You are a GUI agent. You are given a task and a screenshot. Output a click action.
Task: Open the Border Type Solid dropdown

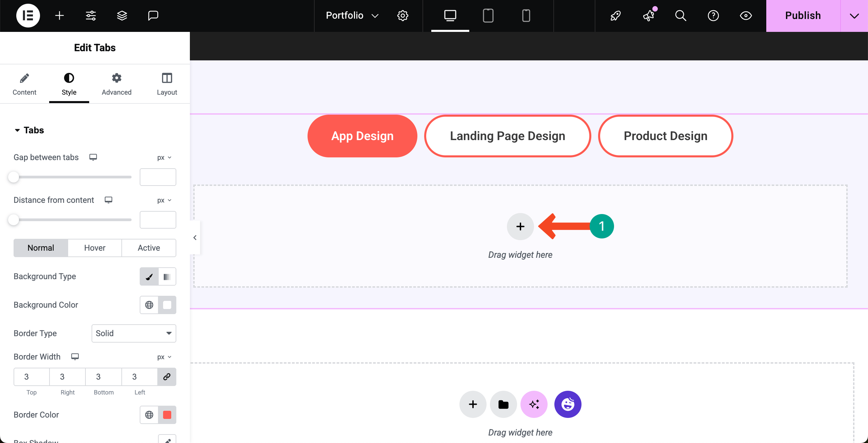134,333
